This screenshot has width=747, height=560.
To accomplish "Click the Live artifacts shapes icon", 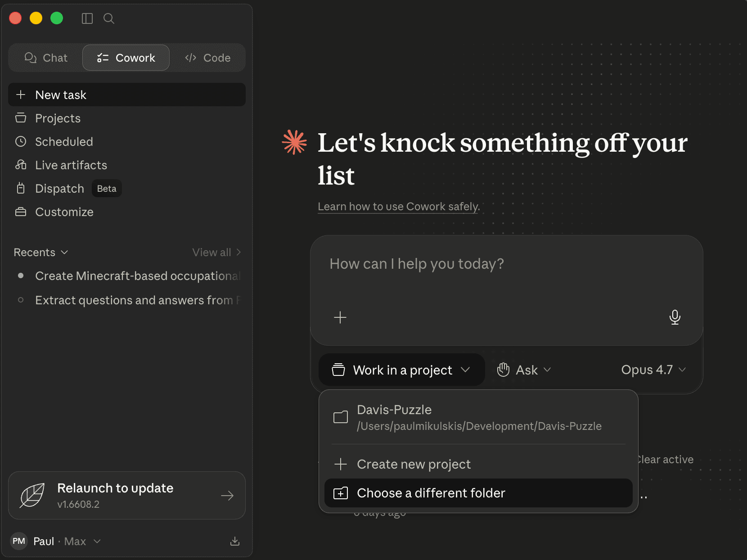I will (21, 165).
